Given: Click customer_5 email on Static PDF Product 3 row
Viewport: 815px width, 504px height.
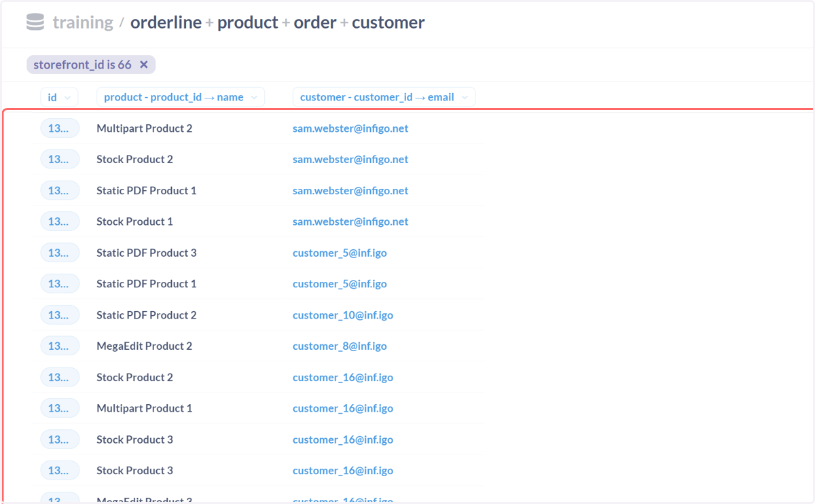Looking at the screenshot, I should 340,253.
